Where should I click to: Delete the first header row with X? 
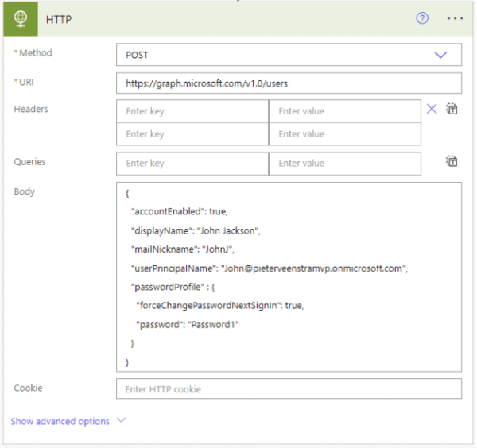432,110
